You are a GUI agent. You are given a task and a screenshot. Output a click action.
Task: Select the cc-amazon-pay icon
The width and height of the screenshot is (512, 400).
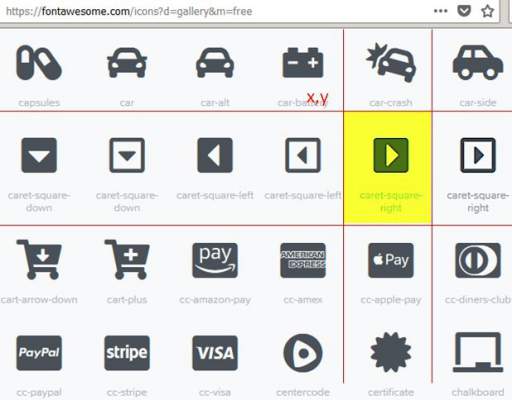(215, 260)
